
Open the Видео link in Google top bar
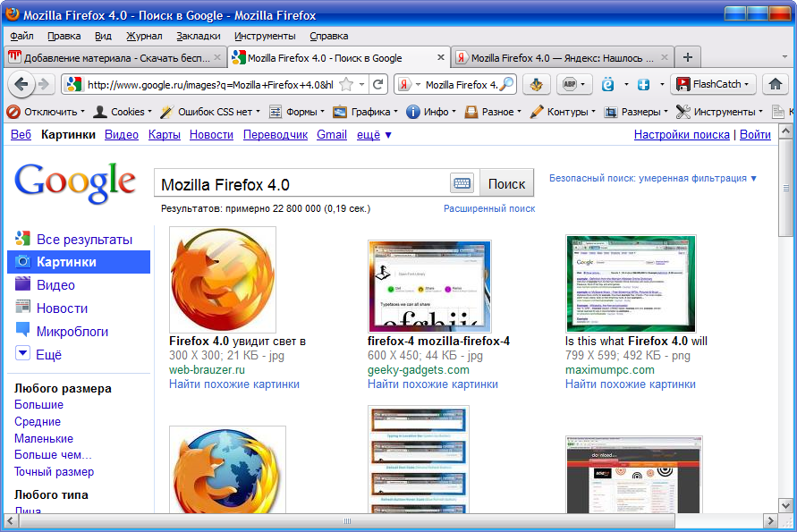click(x=122, y=135)
